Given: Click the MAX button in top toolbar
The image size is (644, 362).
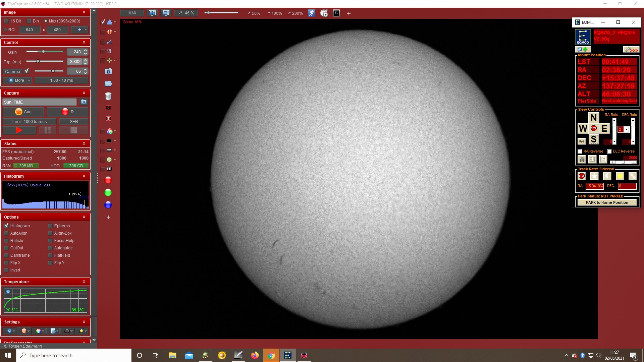Looking at the screenshot, I should (x=132, y=13).
